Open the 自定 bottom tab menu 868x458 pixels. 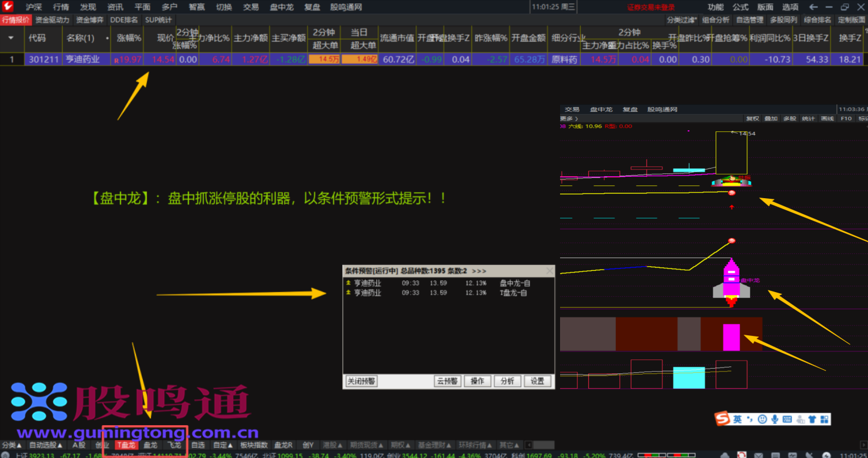click(223, 445)
